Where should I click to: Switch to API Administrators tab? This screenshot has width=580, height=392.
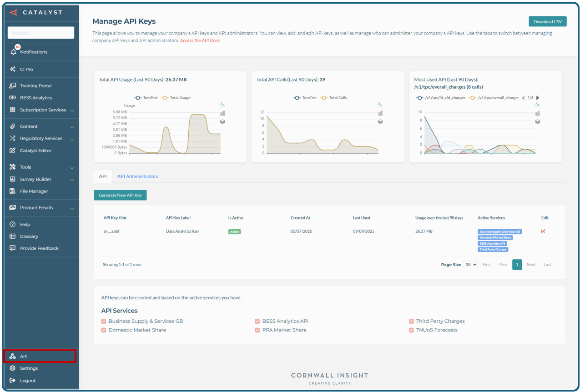tap(138, 176)
